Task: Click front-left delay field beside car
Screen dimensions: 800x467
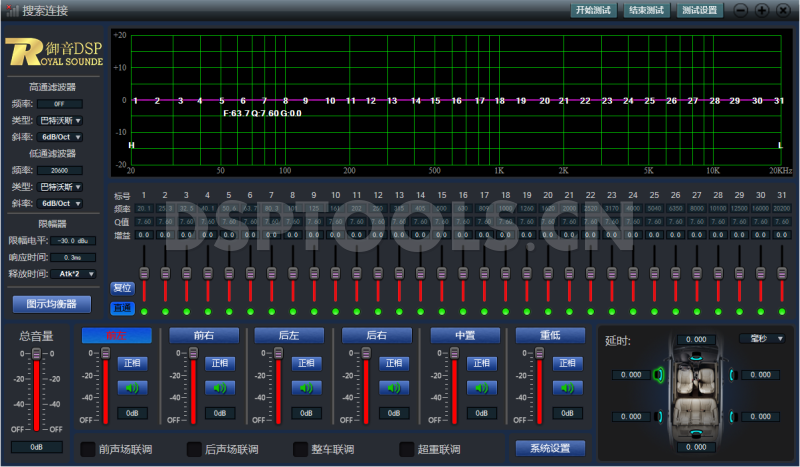Action: 631,375
